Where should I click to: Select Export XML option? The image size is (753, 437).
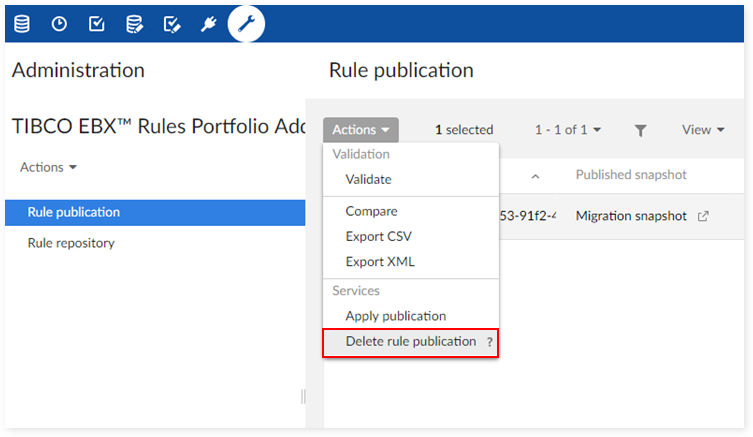[x=380, y=262]
